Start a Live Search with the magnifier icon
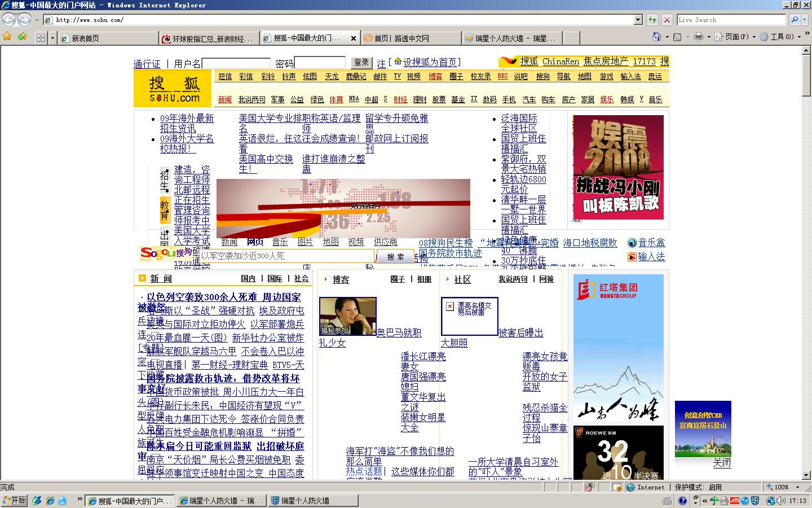Viewport: 812px width, 508px height. 795,20
